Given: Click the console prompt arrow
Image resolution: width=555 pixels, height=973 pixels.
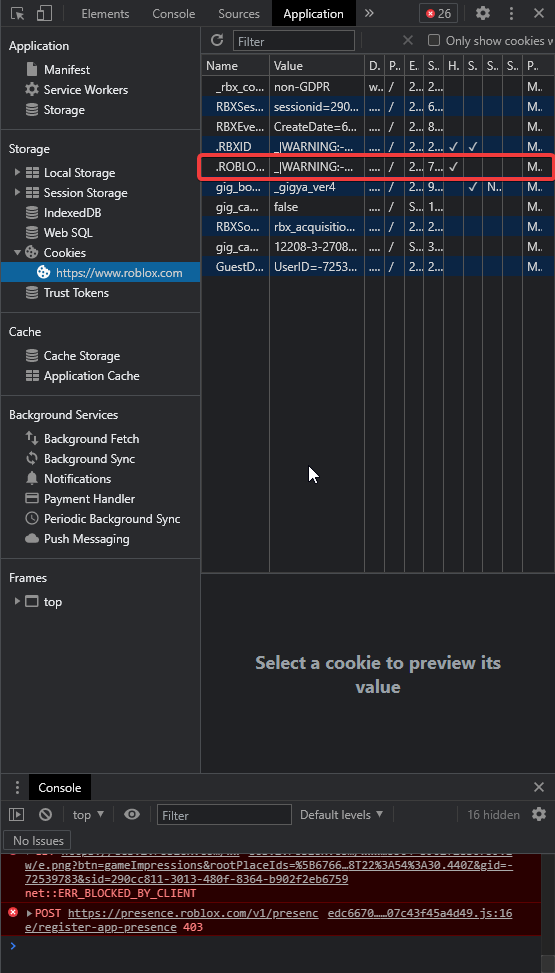Looking at the screenshot, I should [x=13, y=946].
